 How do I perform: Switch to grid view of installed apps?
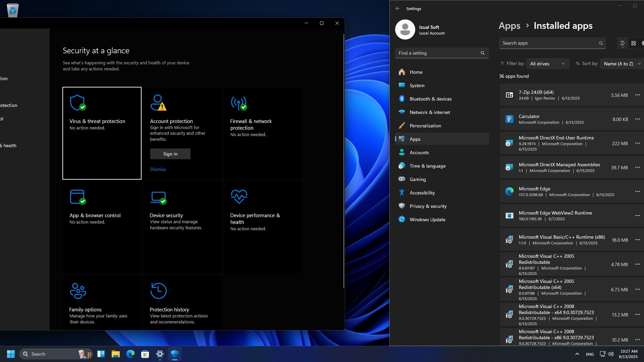click(634, 43)
